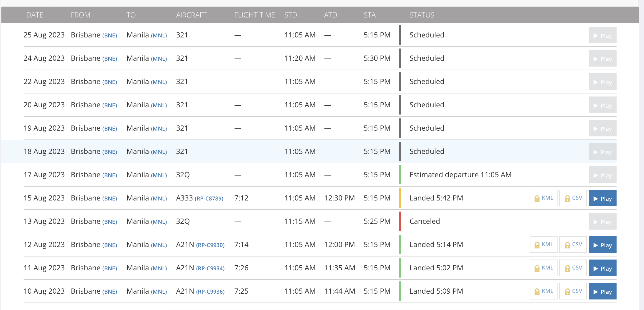Click BNE airport code in 25 Aug row

[x=110, y=35]
